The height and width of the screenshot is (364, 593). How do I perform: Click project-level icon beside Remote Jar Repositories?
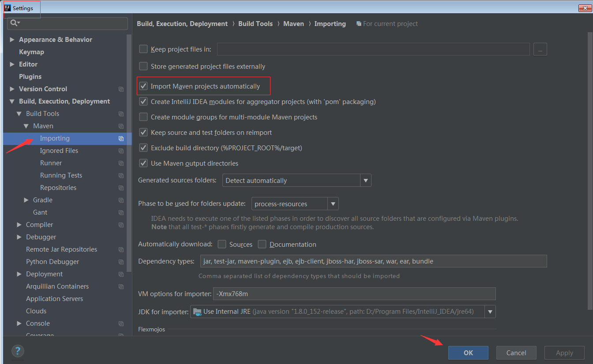(x=121, y=249)
